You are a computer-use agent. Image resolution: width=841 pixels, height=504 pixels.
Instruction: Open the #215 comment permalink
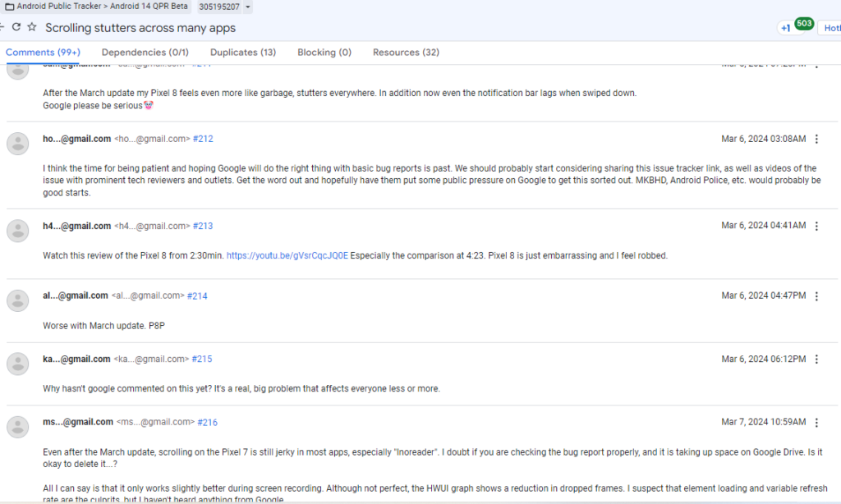tap(202, 360)
